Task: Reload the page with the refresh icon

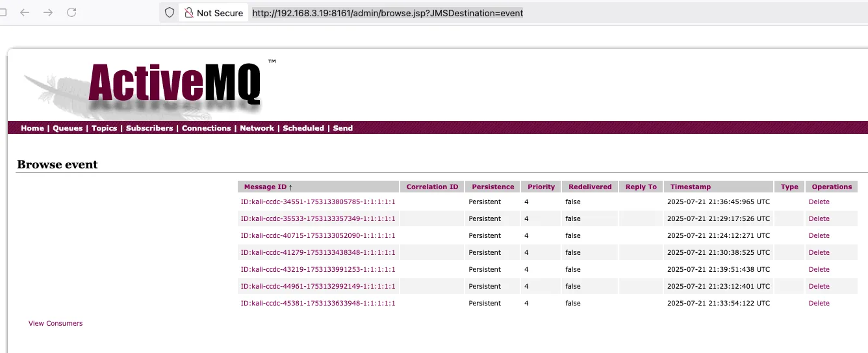Action: 71,12
